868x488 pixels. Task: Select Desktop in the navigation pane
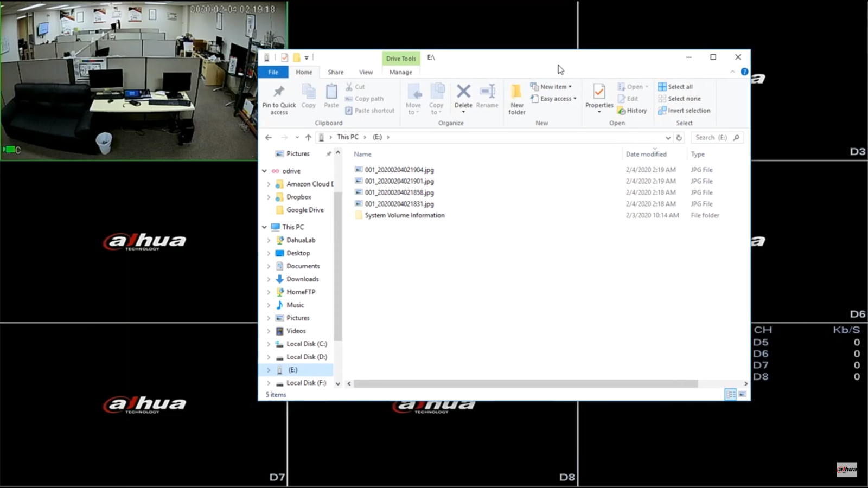coord(298,253)
